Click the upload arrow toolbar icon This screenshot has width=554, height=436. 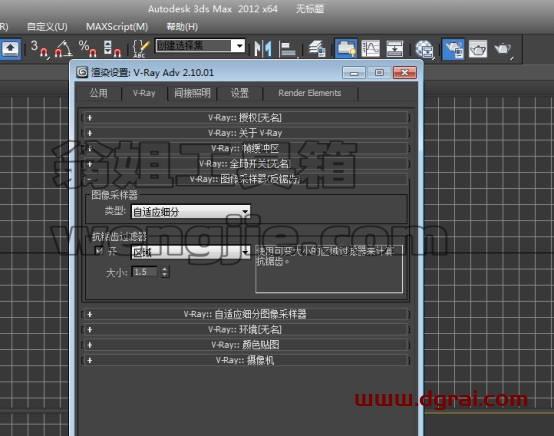pos(10,48)
